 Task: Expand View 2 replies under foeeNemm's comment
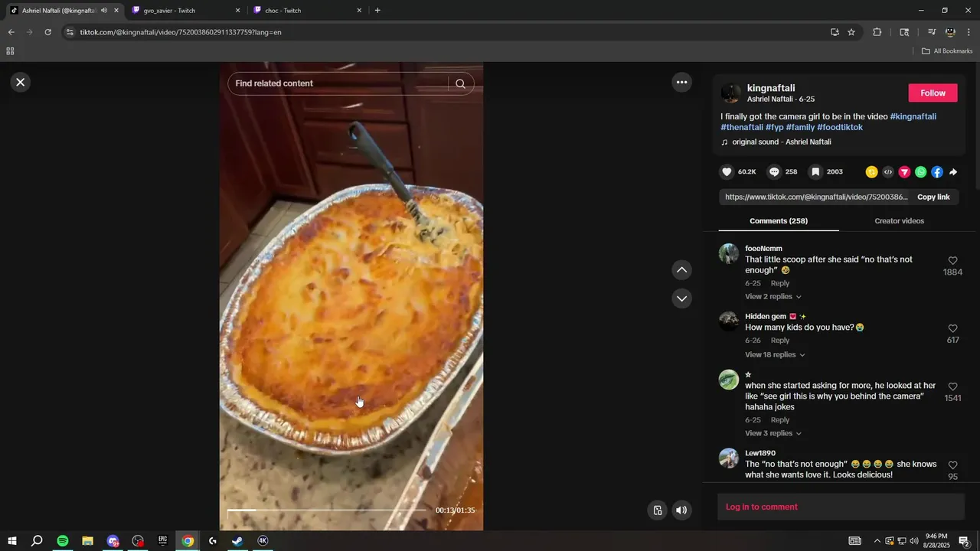click(x=773, y=296)
